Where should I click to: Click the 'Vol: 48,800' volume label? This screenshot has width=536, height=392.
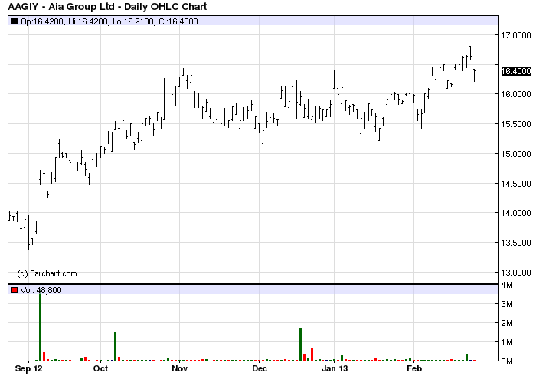pos(41,290)
